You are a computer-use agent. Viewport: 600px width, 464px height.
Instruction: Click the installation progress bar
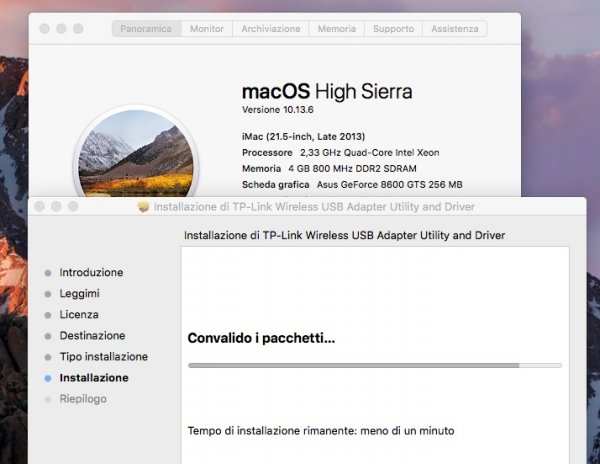point(375,366)
